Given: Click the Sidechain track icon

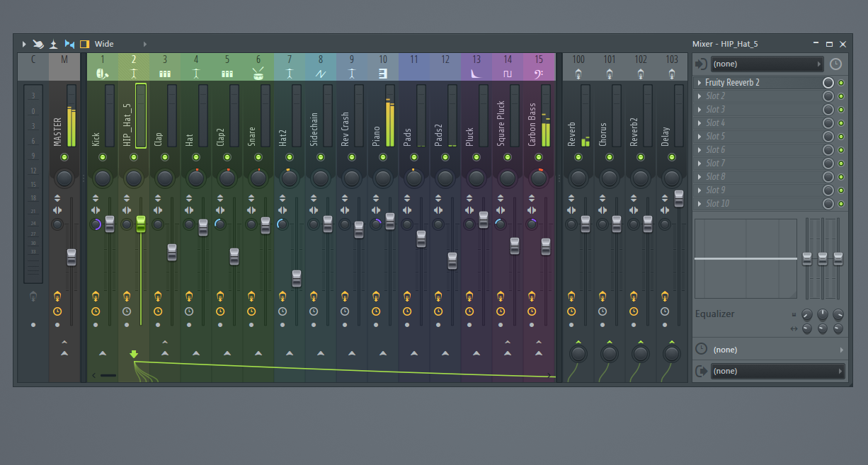Looking at the screenshot, I should tap(321, 74).
